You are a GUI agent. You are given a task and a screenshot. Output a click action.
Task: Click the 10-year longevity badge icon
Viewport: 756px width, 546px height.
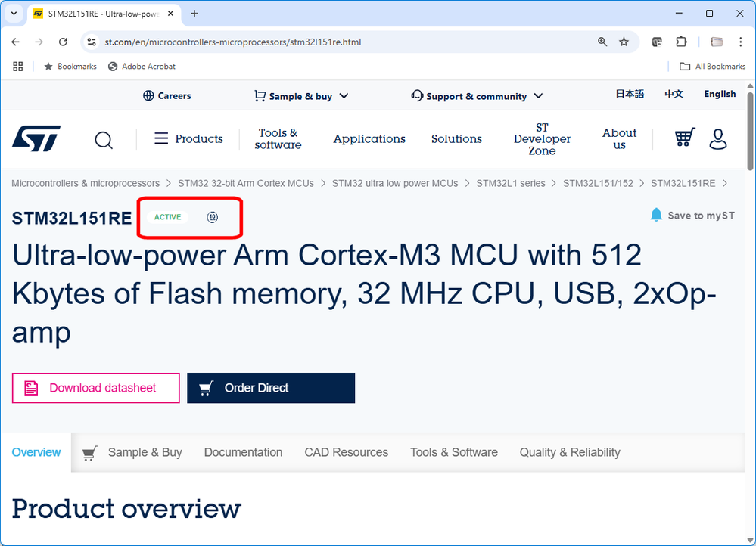pyautogui.click(x=212, y=217)
